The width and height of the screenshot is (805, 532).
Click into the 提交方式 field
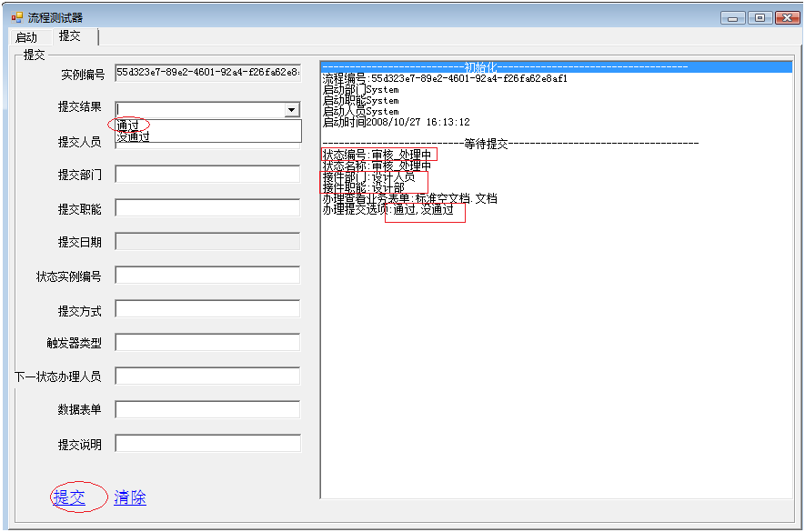(x=207, y=309)
